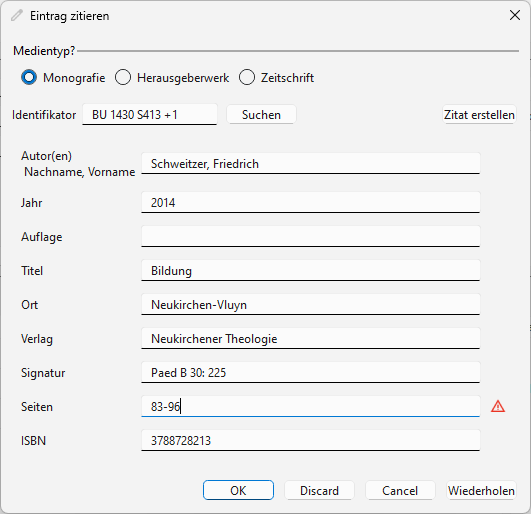
Task: Click the Cancel button
Action: click(x=400, y=490)
